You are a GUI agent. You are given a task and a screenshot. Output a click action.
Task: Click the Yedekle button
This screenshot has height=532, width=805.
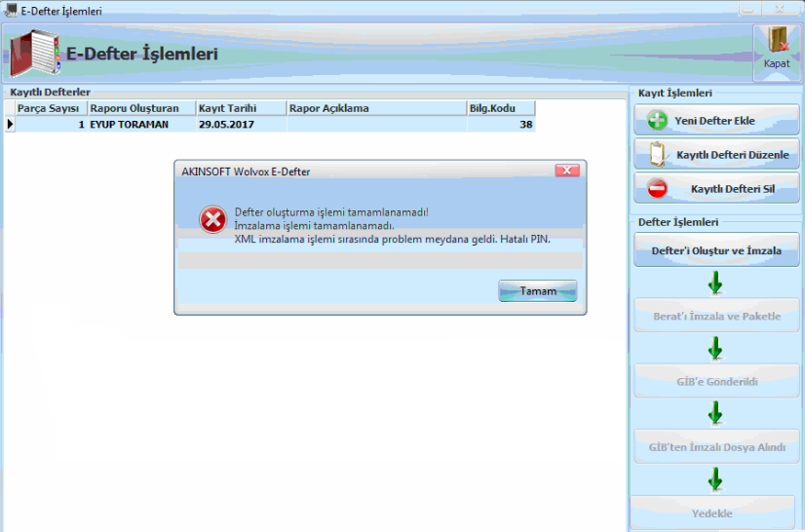point(712,513)
